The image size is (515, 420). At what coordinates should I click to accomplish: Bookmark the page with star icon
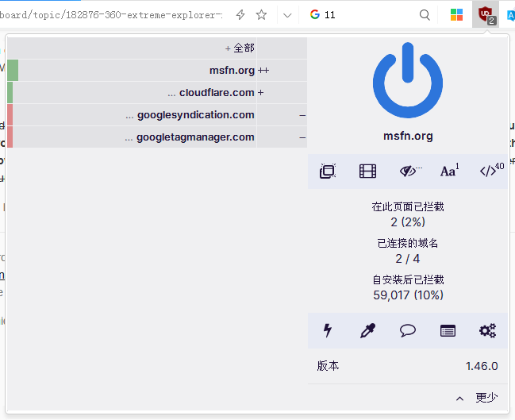click(x=261, y=15)
